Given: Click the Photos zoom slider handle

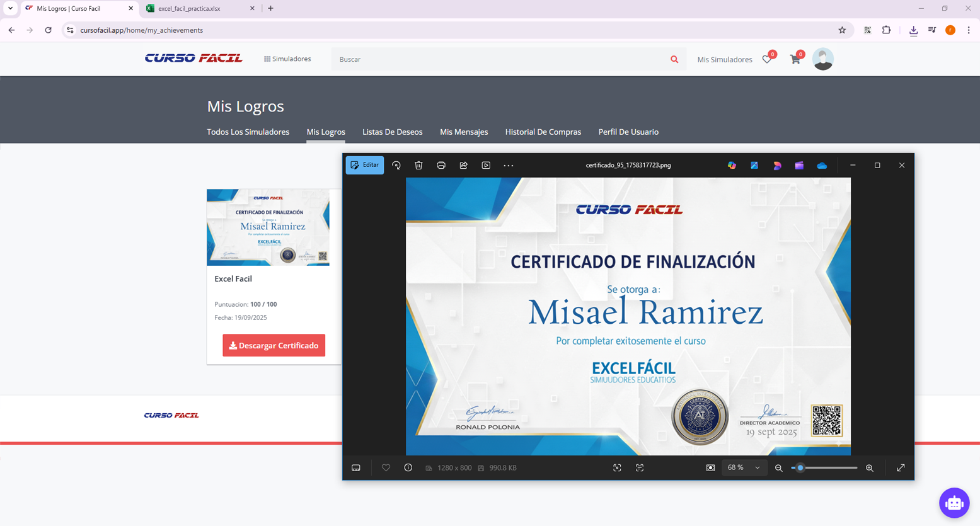Looking at the screenshot, I should (800, 468).
